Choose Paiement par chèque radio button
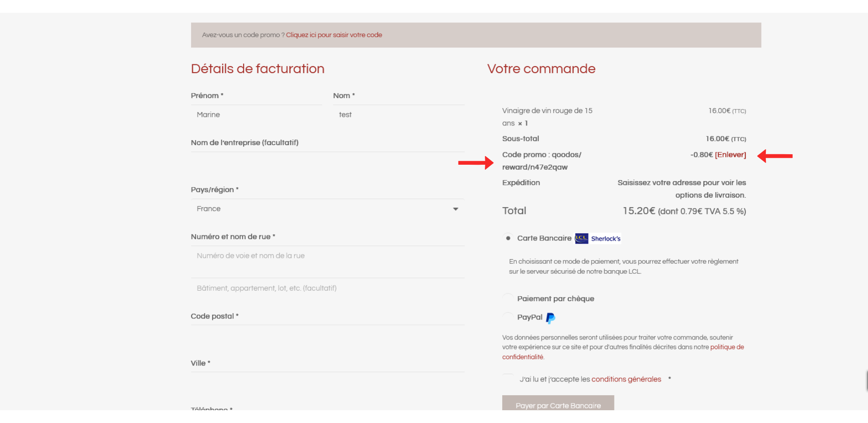868x423 pixels. click(x=508, y=298)
